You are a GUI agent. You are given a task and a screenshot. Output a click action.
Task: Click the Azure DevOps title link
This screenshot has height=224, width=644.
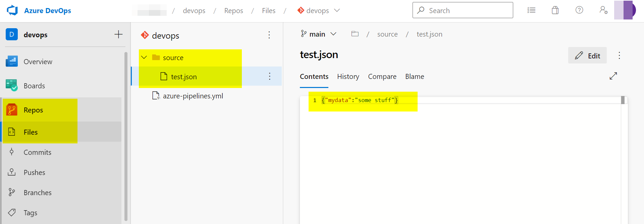point(48,10)
